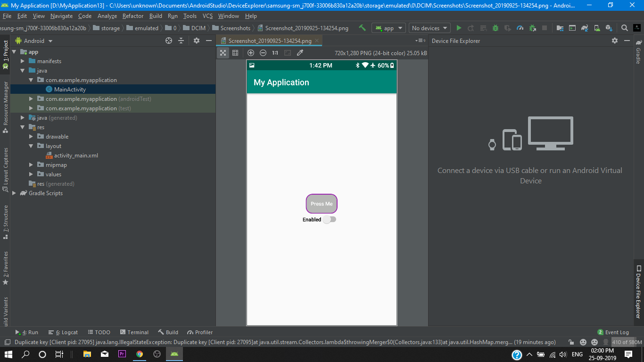Click the Event Log button

pos(613,332)
